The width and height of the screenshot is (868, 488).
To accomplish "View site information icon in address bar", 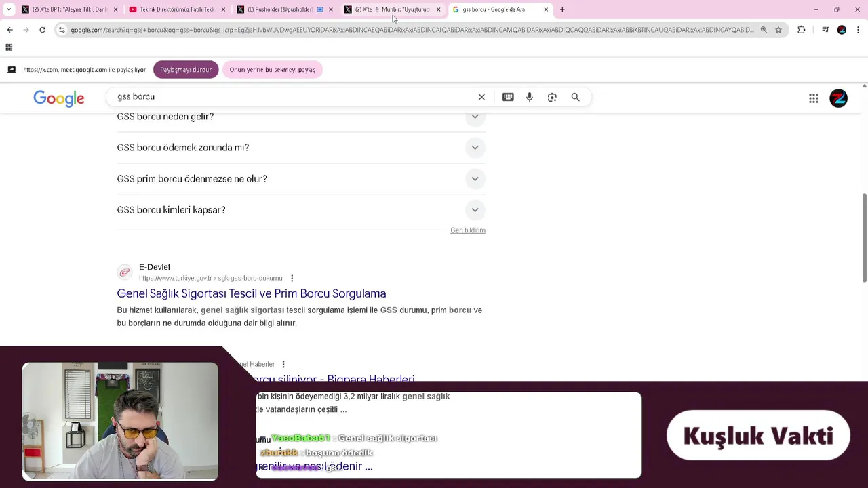I will 62,30.
